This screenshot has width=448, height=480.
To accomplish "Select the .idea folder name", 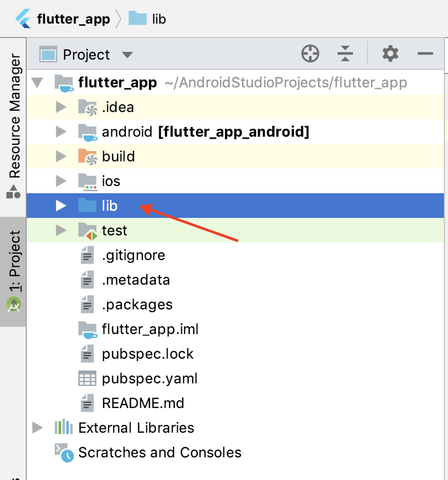I will pyautogui.click(x=118, y=107).
